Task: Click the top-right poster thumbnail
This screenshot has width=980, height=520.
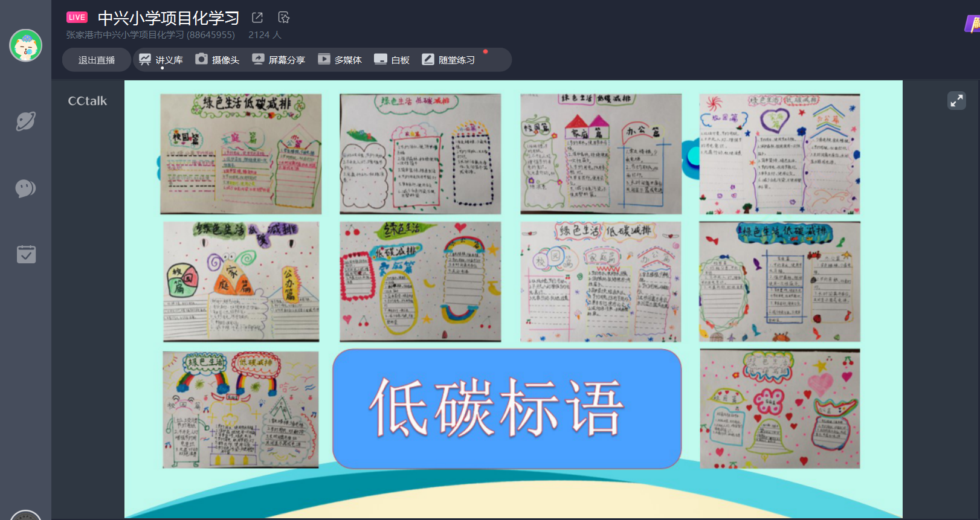Action: (779, 153)
